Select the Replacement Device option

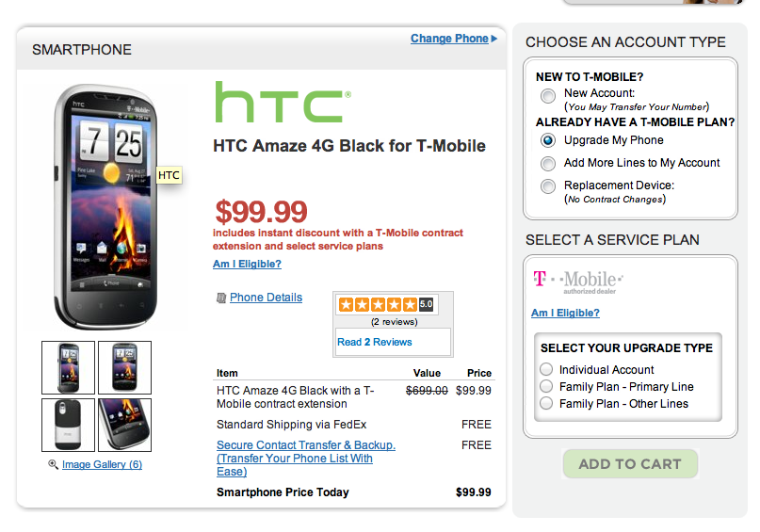(548, 186)
